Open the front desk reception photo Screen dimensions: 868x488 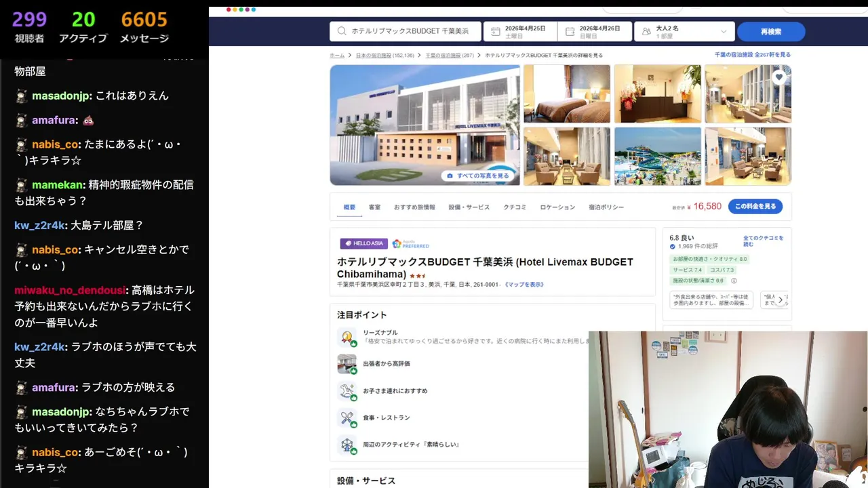tap(658, 94)
